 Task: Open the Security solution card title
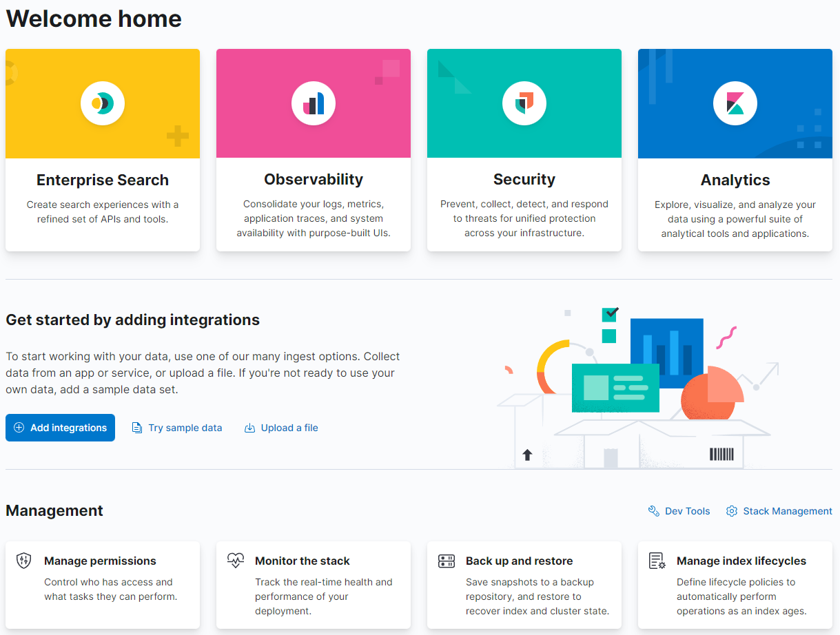pos(524,179)
